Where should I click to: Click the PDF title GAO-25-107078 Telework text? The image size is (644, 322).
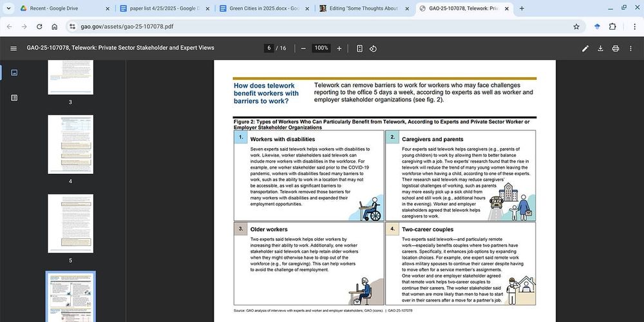point(120,48)
